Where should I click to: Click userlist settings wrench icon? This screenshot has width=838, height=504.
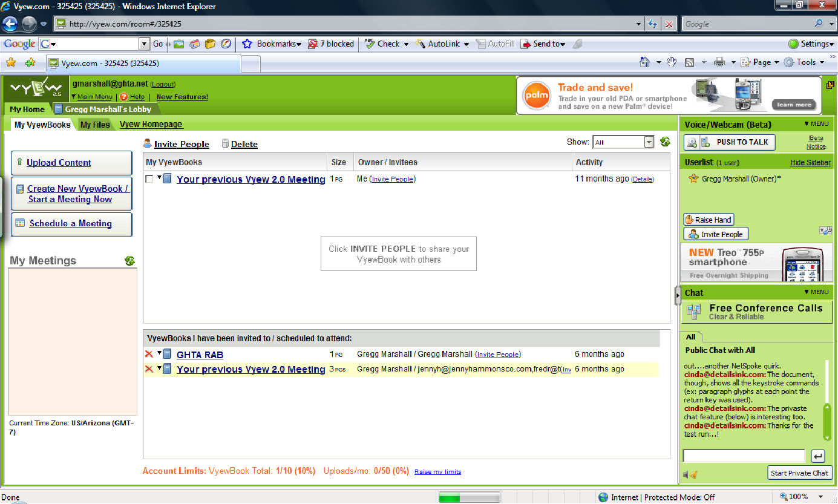[x=825, y=231]
